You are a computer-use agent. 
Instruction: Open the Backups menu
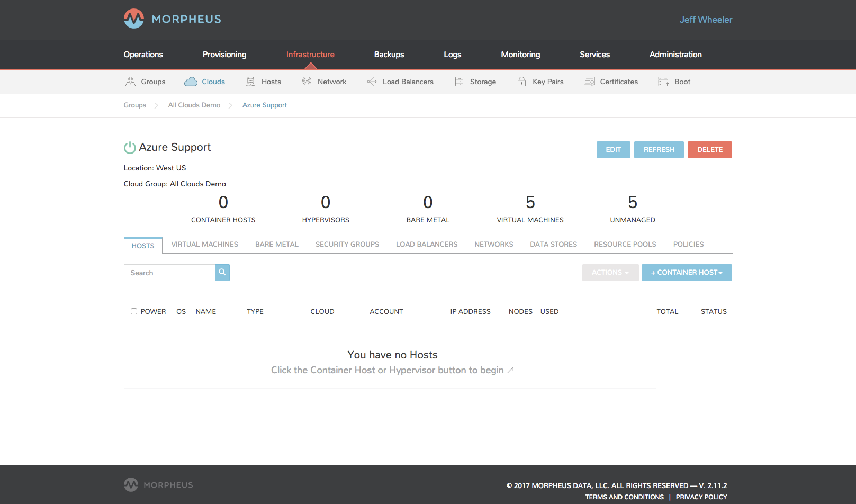tap(389, 55)
